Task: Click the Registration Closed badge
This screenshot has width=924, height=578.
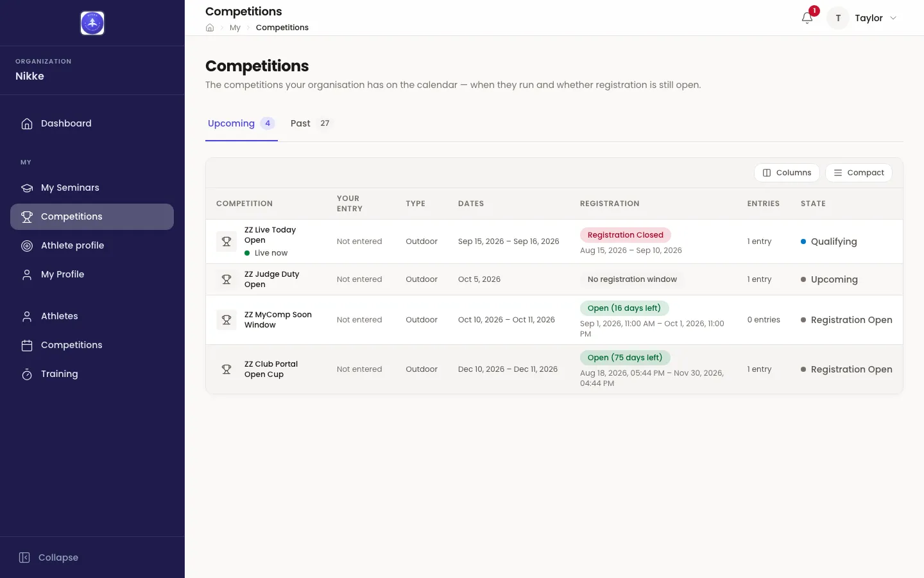Action: coord(626,235)
